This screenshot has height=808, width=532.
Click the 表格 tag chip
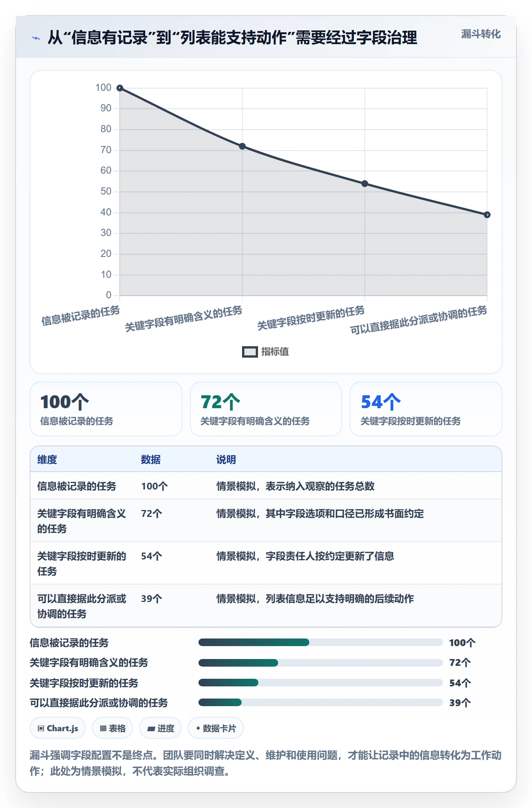[x=112, y=728]
